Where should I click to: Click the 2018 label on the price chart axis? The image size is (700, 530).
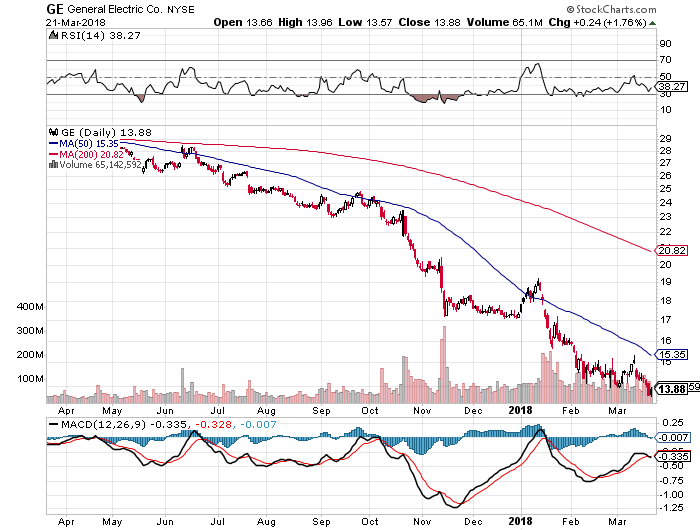click(x=520, y=410)
